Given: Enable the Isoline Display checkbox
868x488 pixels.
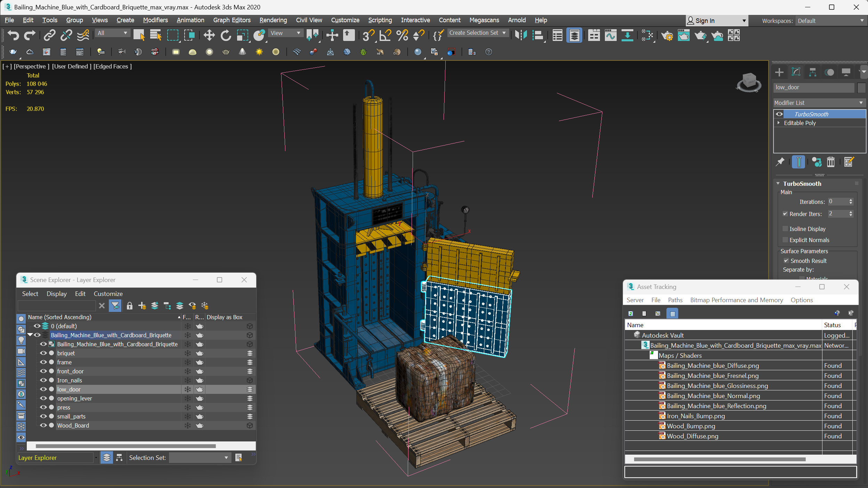Looking at the screenshot, I should (785, 229).
